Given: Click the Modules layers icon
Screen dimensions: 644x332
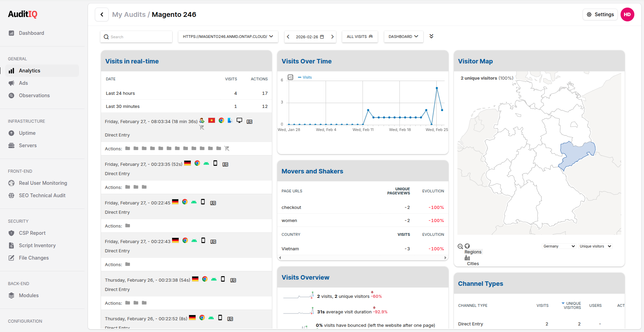Looking at the screenshot, I should click(11, 295).
